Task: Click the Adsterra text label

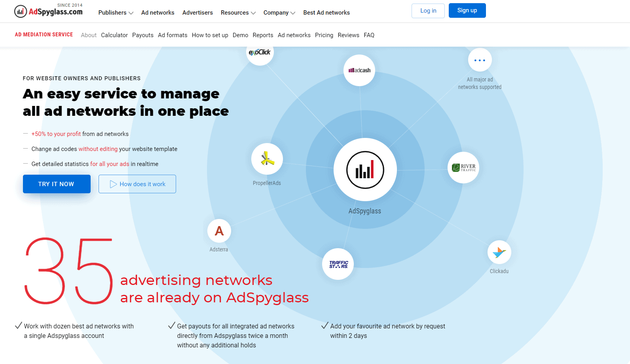Action: (x=219, y=249)
